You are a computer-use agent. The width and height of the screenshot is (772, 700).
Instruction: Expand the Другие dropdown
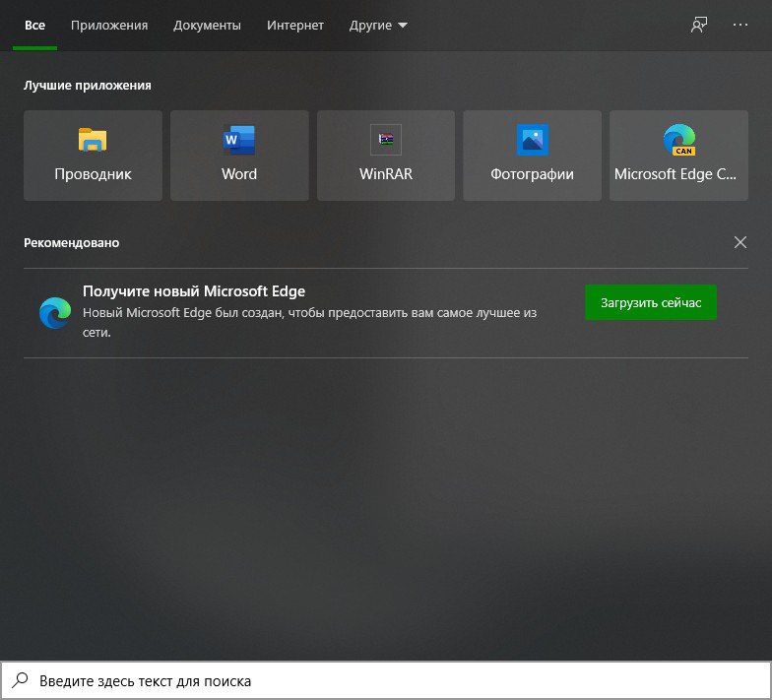coord(378,26)
